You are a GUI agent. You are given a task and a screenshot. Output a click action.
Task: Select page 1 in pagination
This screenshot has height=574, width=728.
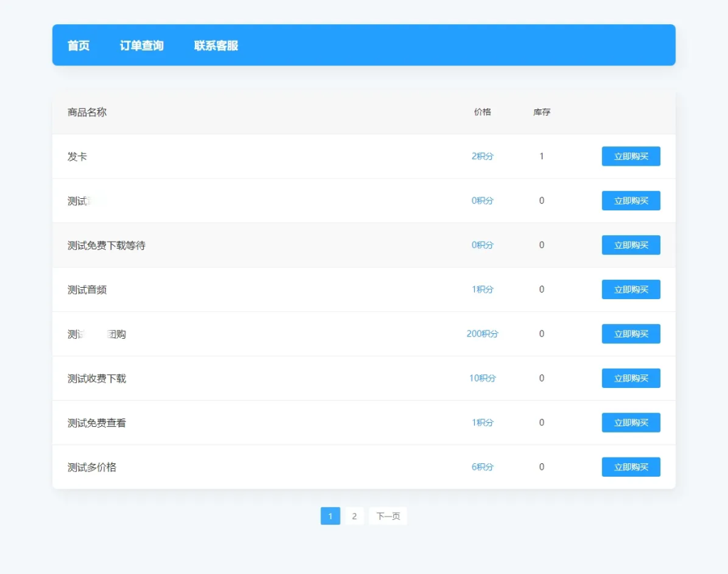pyautogui.click(x=330, y=516)
